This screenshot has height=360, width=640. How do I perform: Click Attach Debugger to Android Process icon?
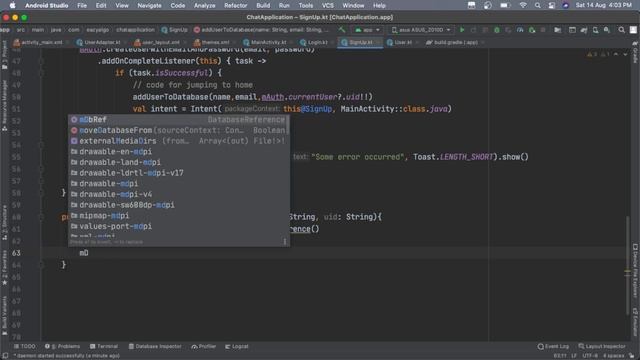pyautogui.click(x=532, y=30)
